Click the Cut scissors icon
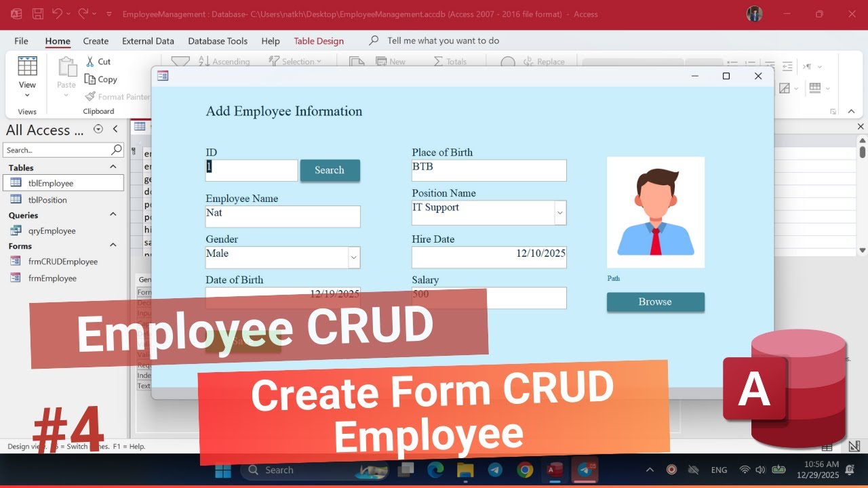This screenshot has height=488, width=868. coord(90,62)
